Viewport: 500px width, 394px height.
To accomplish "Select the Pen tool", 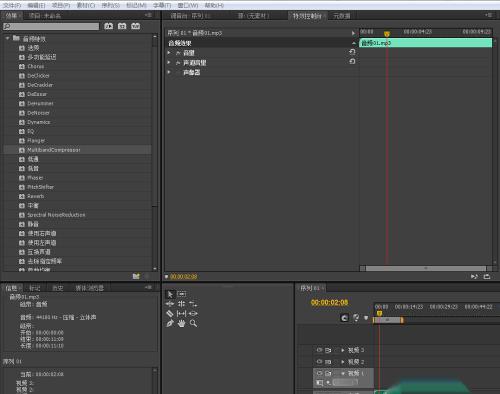I will pyautogui.click(x=170, y=323).
